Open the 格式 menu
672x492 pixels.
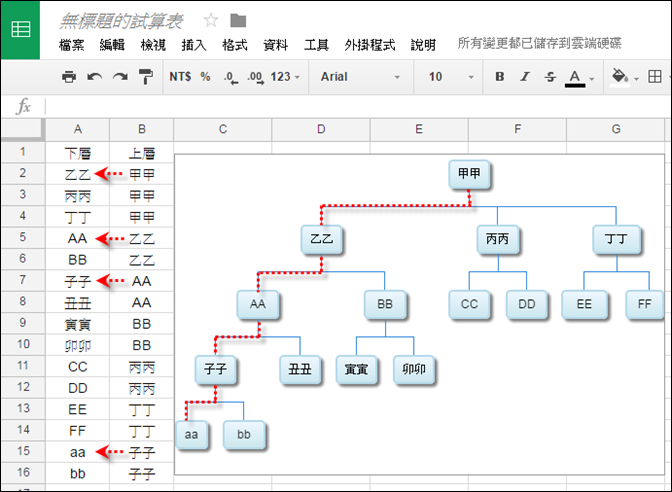point(235,45)
